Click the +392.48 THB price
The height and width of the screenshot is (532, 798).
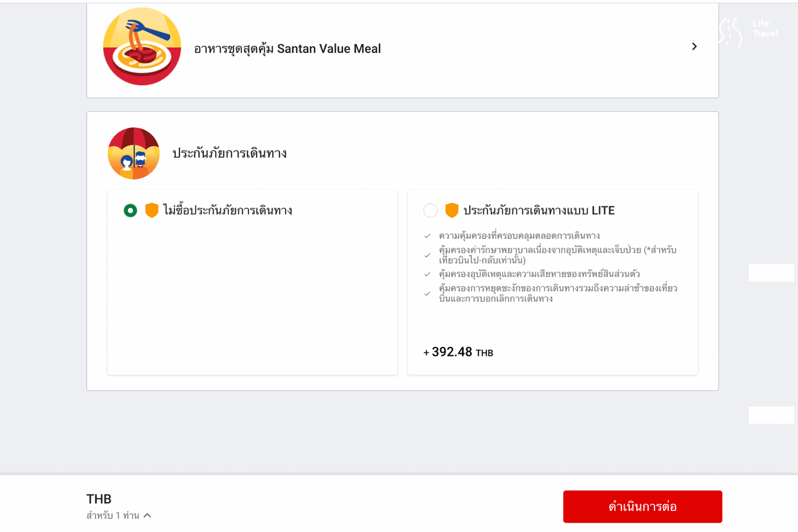tap(458, 352)
